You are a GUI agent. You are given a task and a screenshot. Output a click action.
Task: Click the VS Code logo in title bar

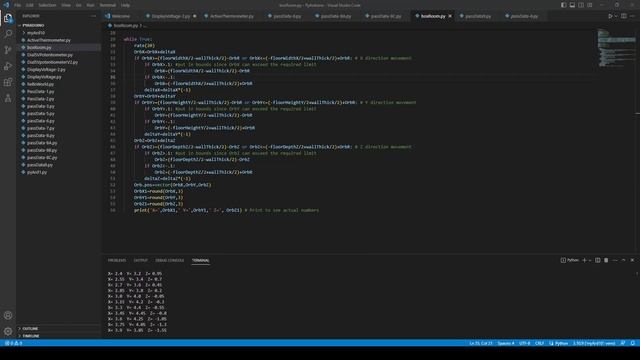(6, 5)
